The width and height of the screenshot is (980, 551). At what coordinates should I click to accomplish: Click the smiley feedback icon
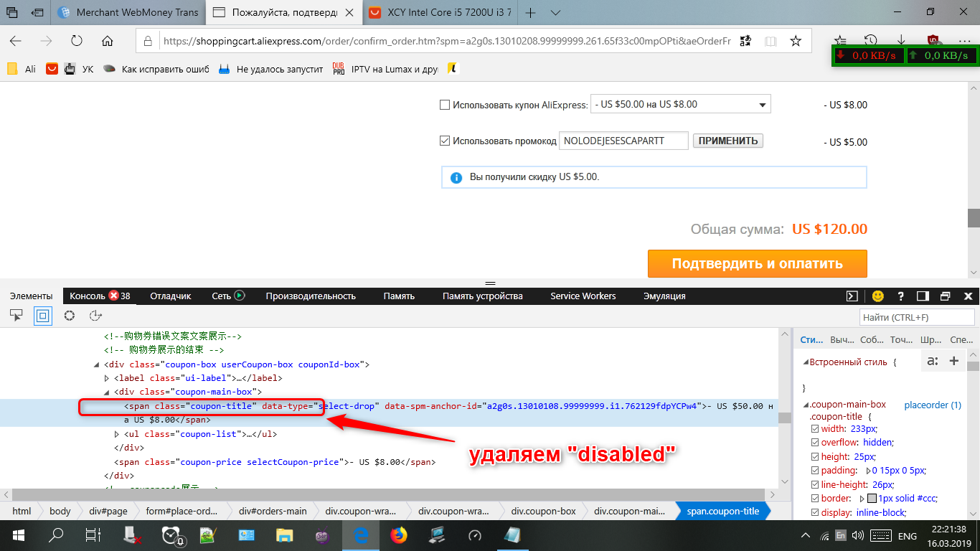point(878,296)
